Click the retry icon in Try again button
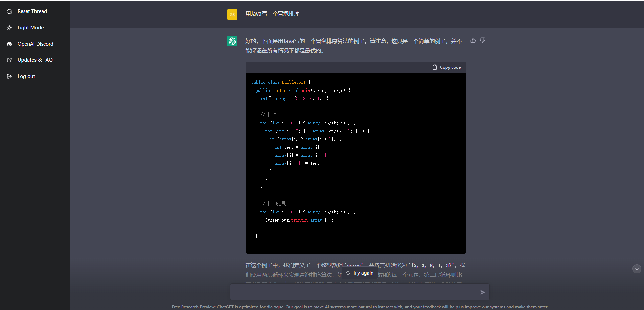Screen dimensions: 644x310 (348, 273)
